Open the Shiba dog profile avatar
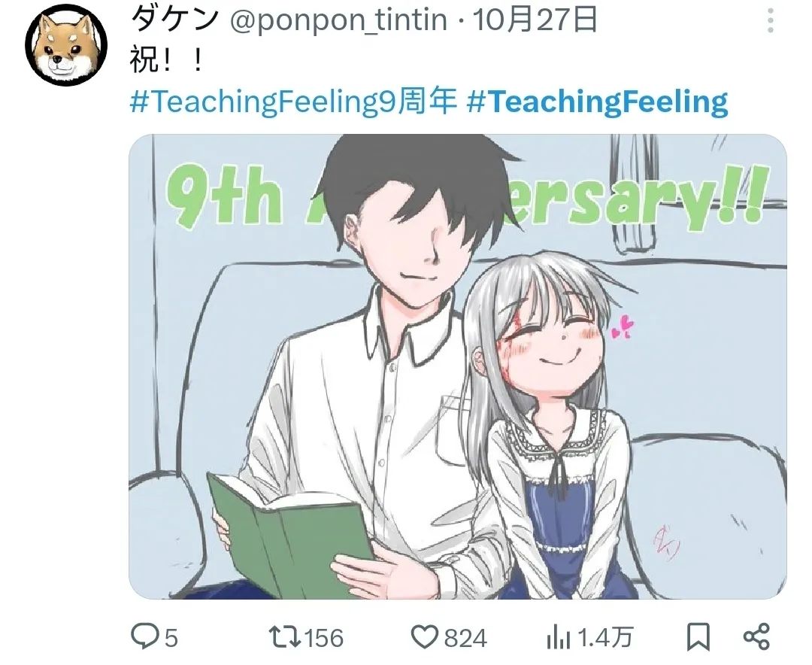 coord(66,46)
